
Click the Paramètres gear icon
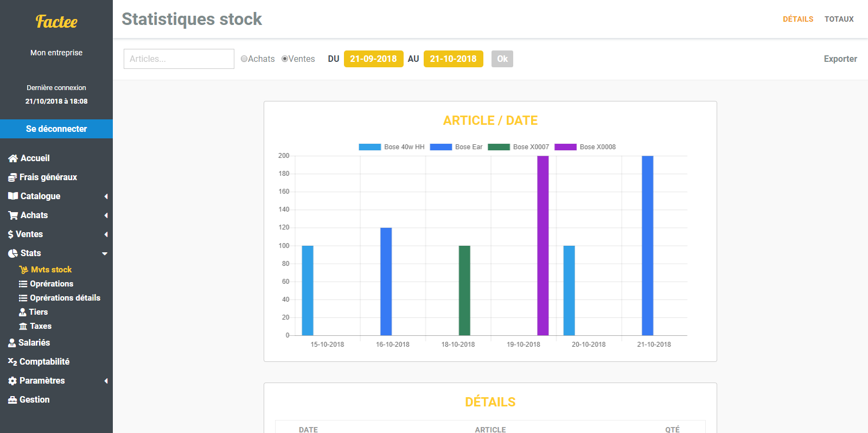pos(12,381)
